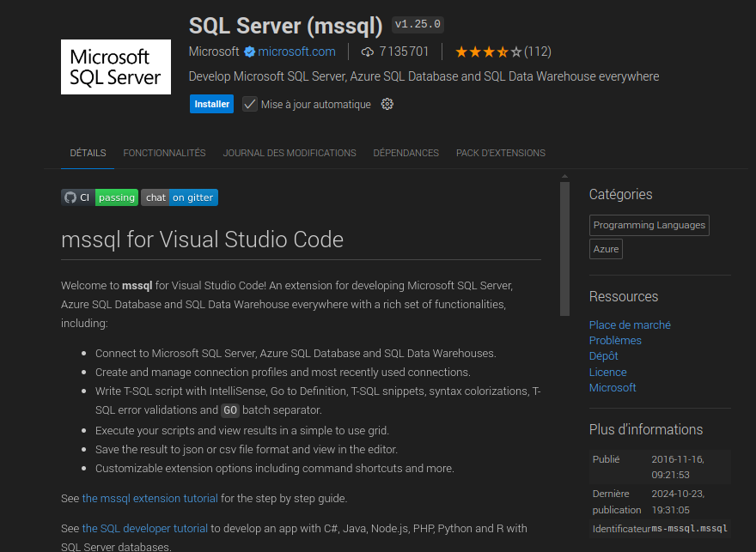Select the Dépendances tab
The height and width of the screenshot is (552, 756).
[405, 153]
